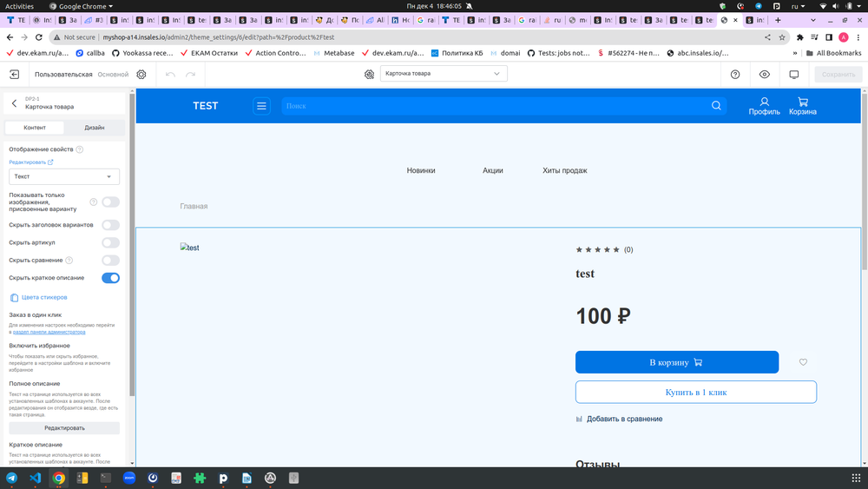Click the exit editor icon at top-left
The height and width of the screenshot is (489, 868).
[15, 75]
